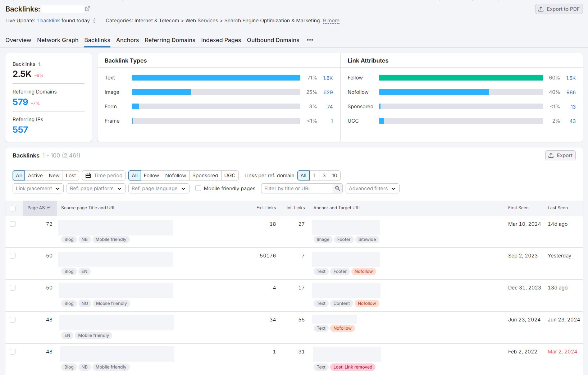
Task: Enable the Mobile friendly pages checkbox
Action: [198, 188]
